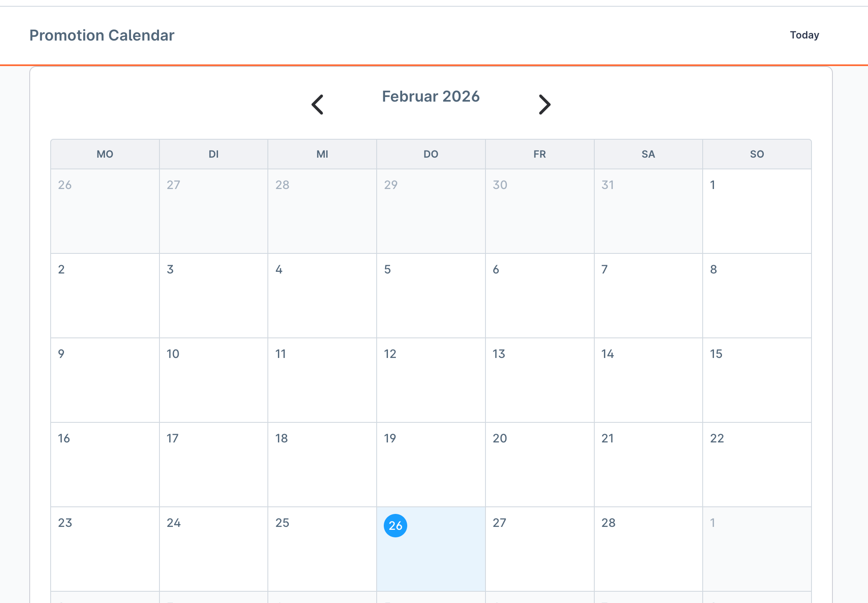This screenshot has height=603, width=868.
Task: Go to the previous month arrow
Action: pos(318,105)
